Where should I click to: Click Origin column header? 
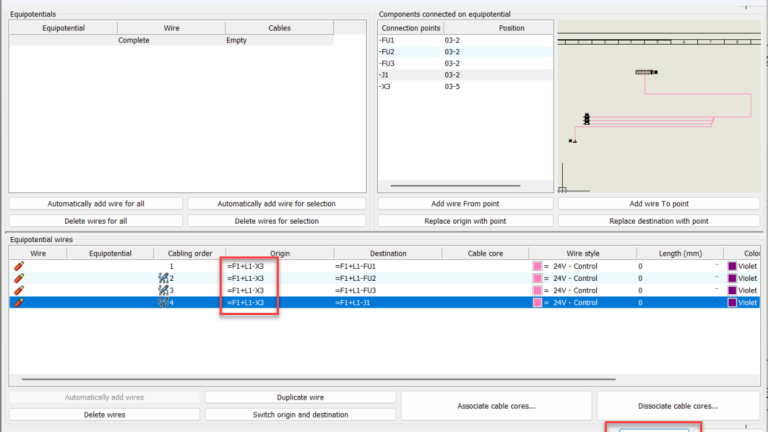point(280,253)
